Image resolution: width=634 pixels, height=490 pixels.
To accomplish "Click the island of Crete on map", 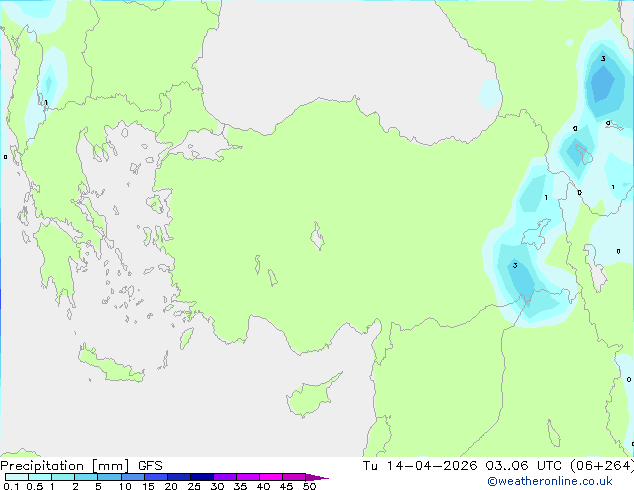I will pyautogui.click(x=110, y=366).
